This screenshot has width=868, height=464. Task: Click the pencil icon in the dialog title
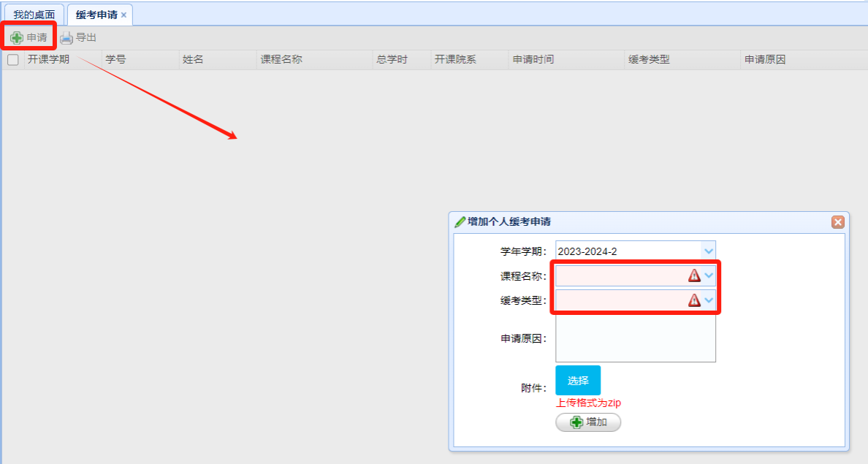[460, 222]
